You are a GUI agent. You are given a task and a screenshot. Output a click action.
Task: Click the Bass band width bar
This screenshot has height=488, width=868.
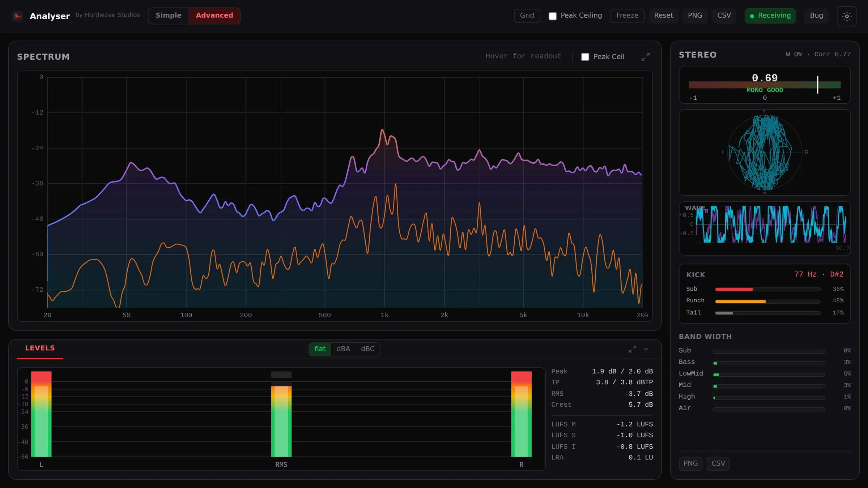pos(769,363)
